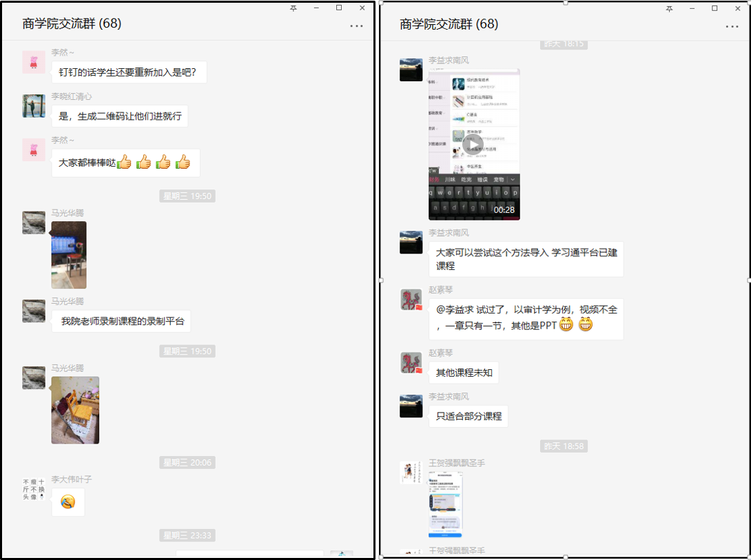Click sender name 王贺强飘飘圣手 above the screenshot
Image resolution: width=751 pixels, height=560 pixels.
click(456, 463)
